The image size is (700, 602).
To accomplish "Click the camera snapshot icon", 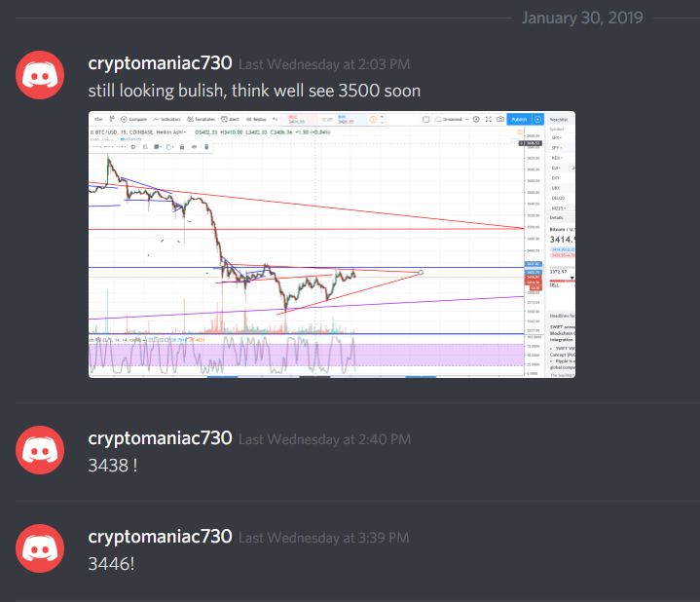I will (500, 119).
